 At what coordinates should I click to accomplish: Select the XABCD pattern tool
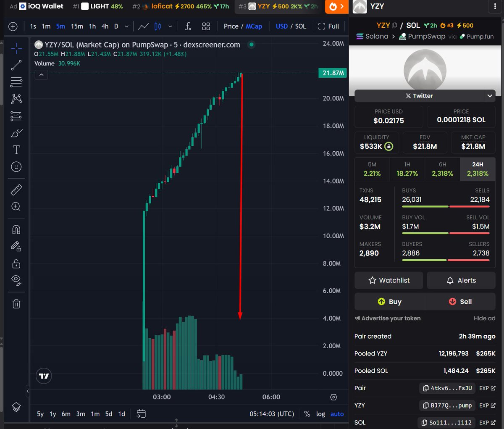[16, 99]
